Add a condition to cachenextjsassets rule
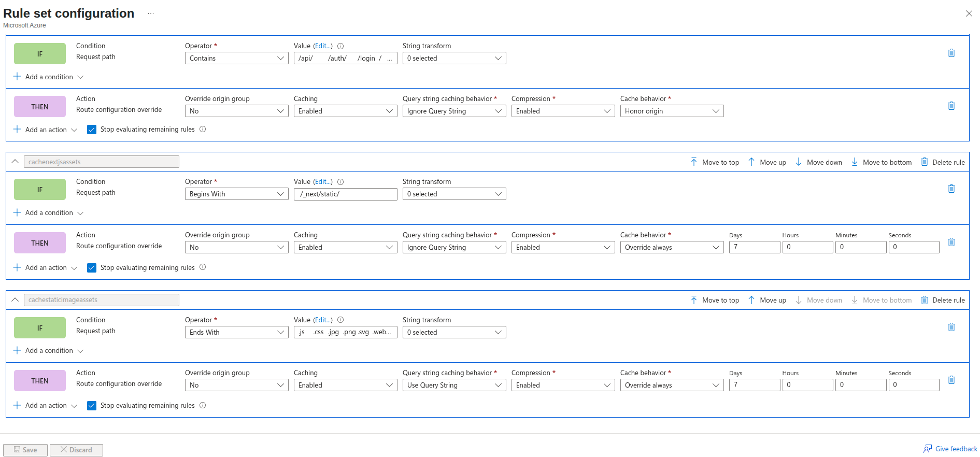 [48, 212]
